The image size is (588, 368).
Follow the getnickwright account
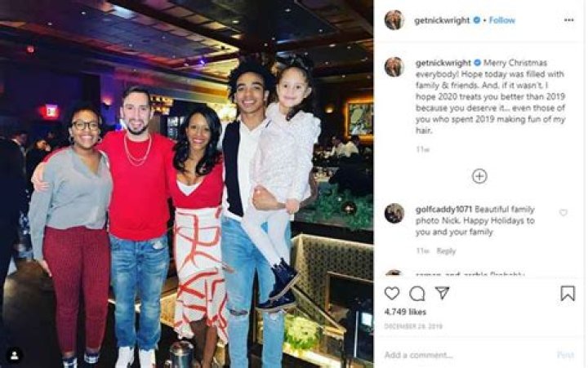click(501, 20)
